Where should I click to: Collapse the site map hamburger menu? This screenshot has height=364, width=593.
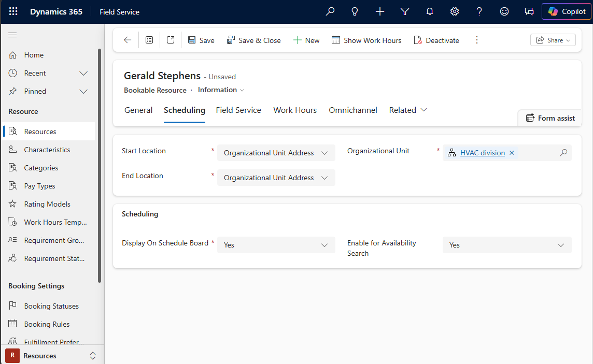click(12, 35)
